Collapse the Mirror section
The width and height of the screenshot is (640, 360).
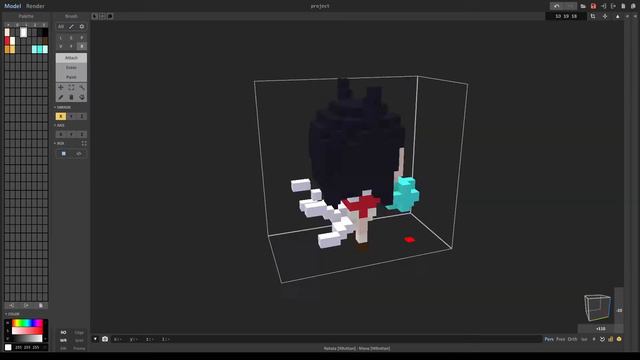point(62,107)
